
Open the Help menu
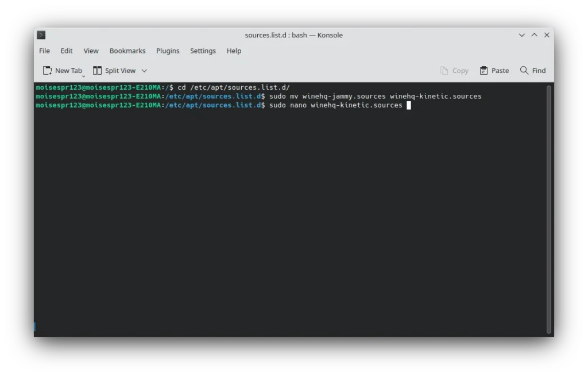point(234,51)
